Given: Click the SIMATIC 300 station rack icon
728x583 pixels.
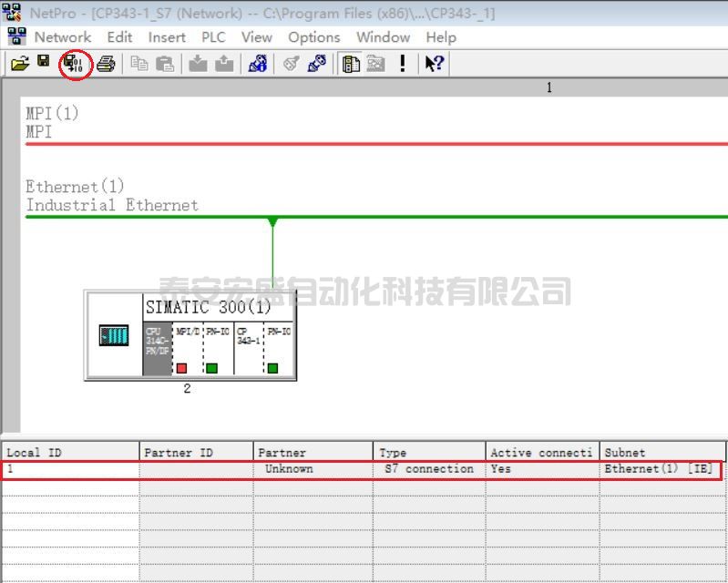Looking at the screenshot, I should (114, 335).
